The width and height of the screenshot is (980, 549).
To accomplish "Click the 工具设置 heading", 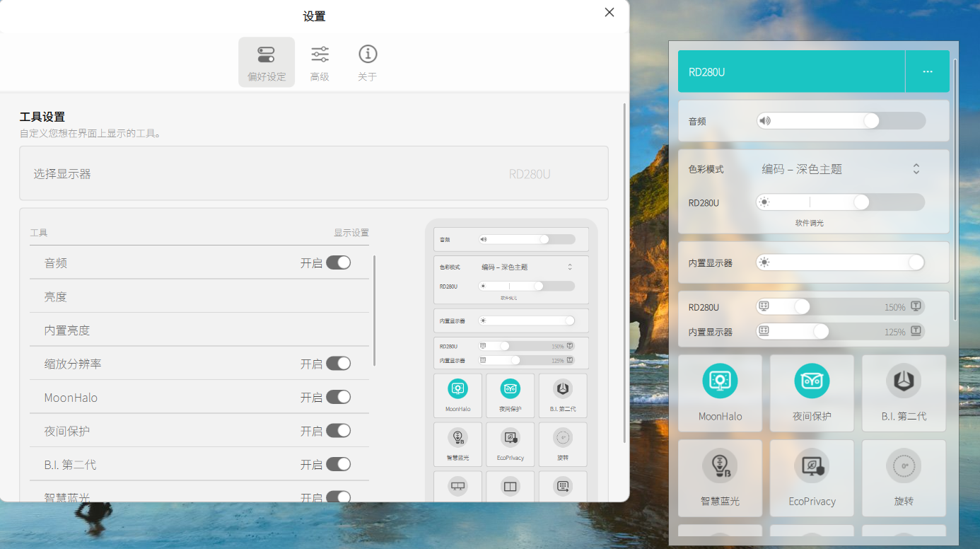I will 42,117.
